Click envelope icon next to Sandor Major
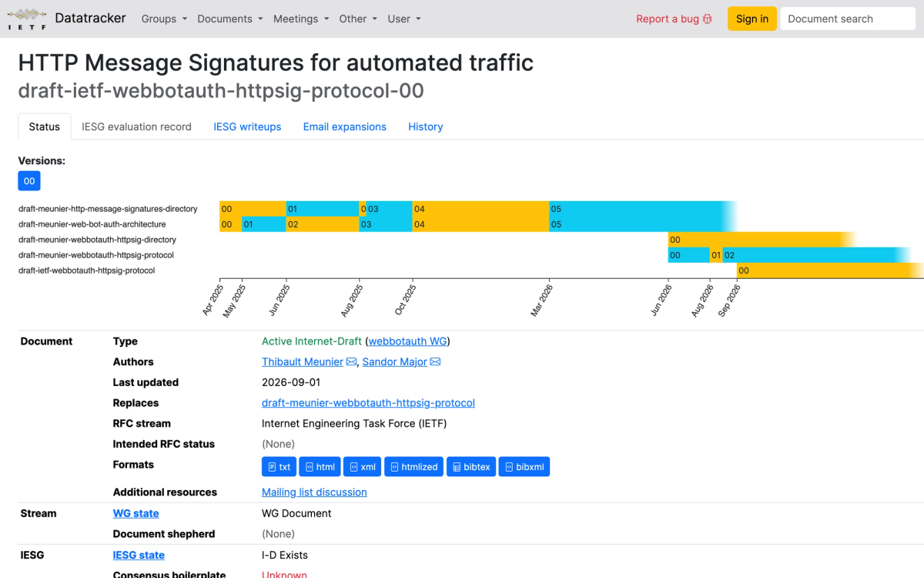924x578 pixels. 435,362
